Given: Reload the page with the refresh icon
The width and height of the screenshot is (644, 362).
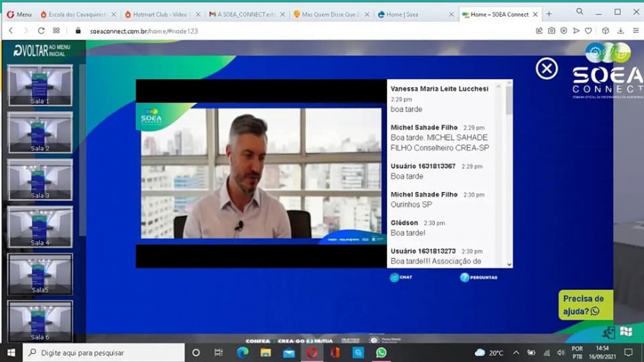Looking at the screenshot, I should point(41,31).
